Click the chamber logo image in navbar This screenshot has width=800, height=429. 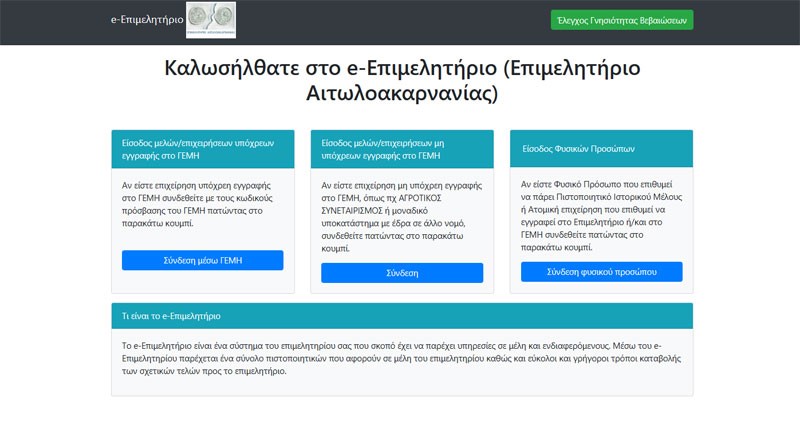point(211,20)
